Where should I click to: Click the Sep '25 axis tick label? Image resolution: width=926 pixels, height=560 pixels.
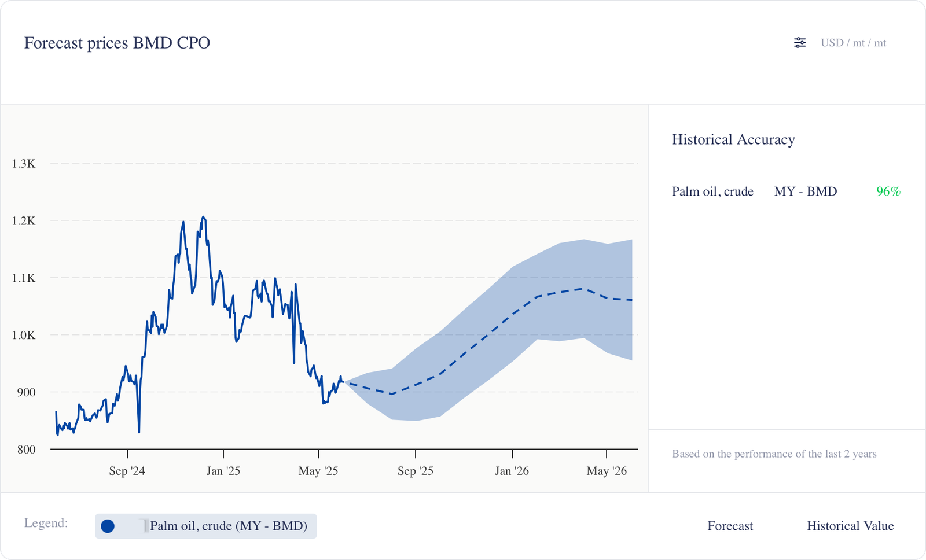415,471
